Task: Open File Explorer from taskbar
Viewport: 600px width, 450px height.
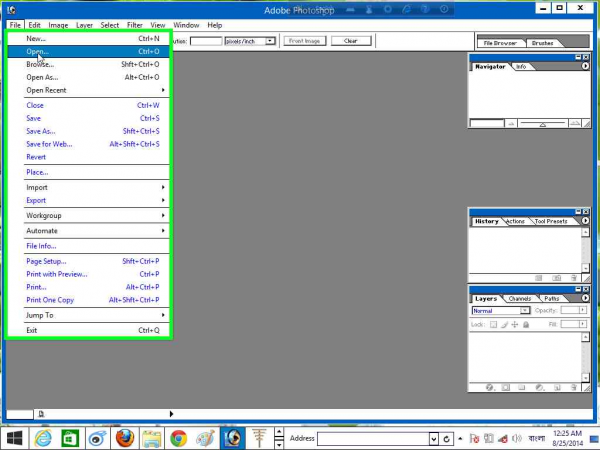Action: [152, 438]
